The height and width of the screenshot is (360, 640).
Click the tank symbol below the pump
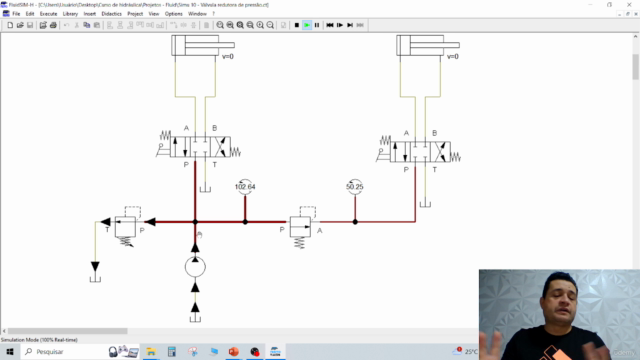[x=195, y=318]
